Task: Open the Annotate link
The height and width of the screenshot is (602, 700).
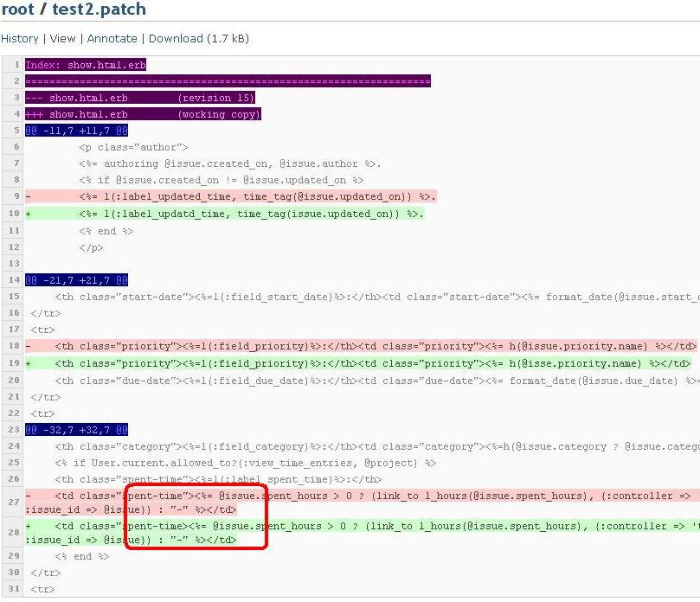Action: [112, 39]
